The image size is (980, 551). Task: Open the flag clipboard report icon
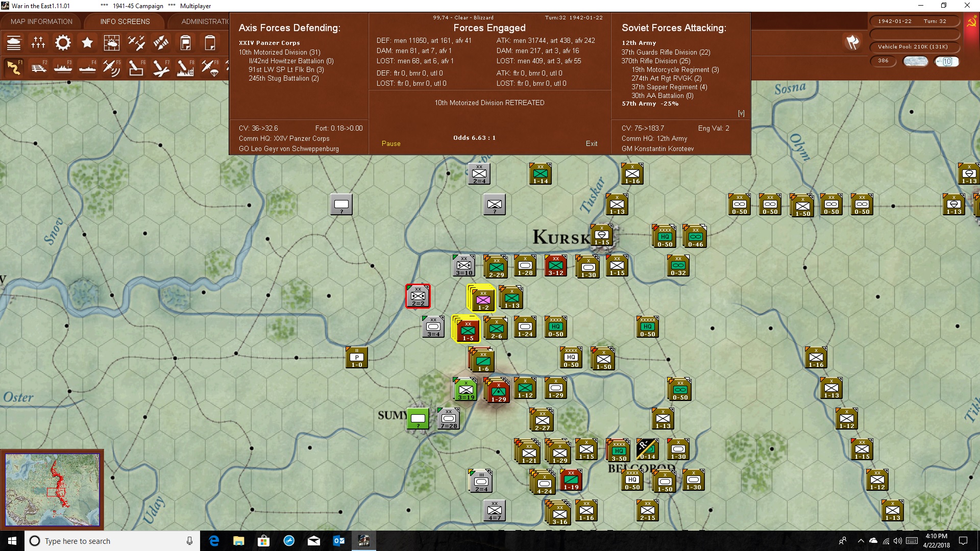click(x=185, y=43)
